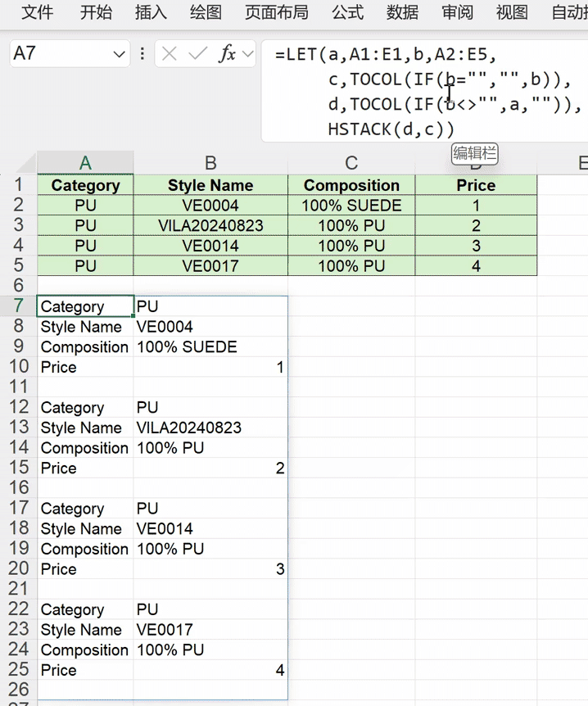Select price cell 1 in row 2
588x706 pixels.
[476, 206]
